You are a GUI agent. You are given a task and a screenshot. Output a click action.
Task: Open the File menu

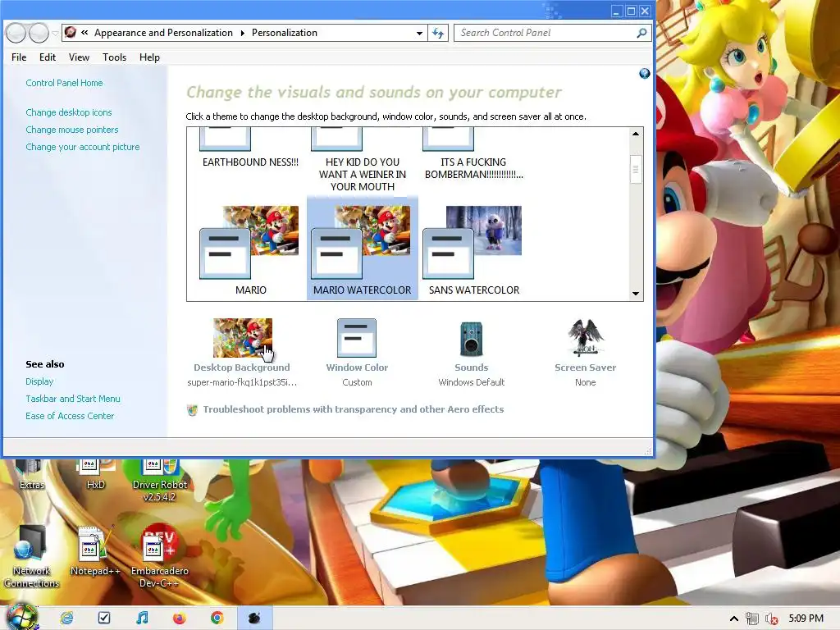(19, 57)
